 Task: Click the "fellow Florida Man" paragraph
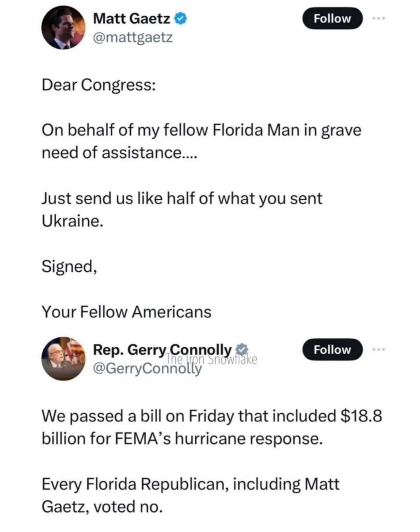pos(201,141)
